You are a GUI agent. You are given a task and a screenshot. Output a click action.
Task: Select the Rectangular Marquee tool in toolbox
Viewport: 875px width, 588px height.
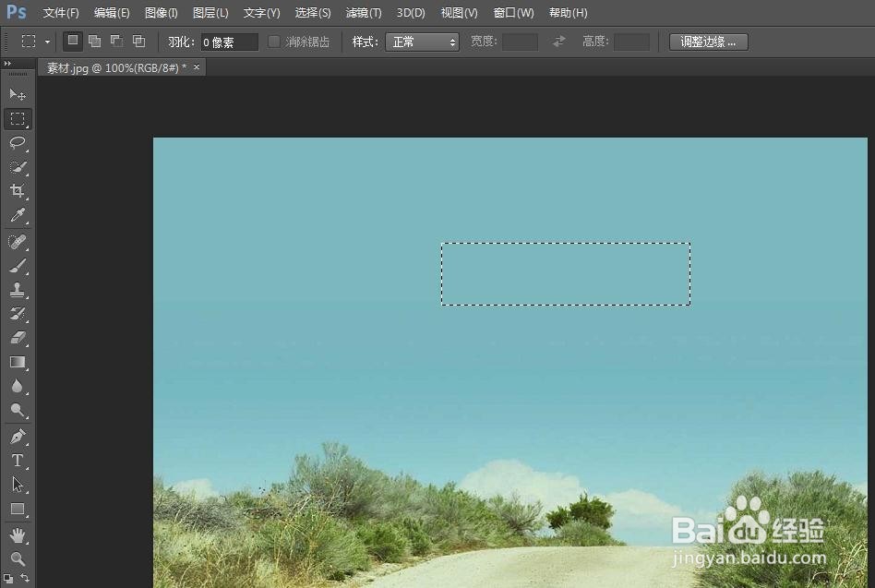pos(18,119)
